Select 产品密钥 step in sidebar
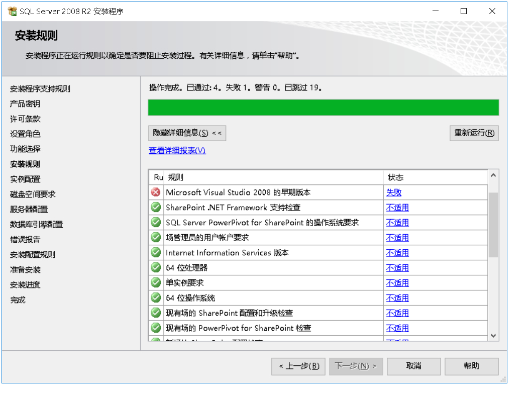532x396 pixels. click(25, 104)
